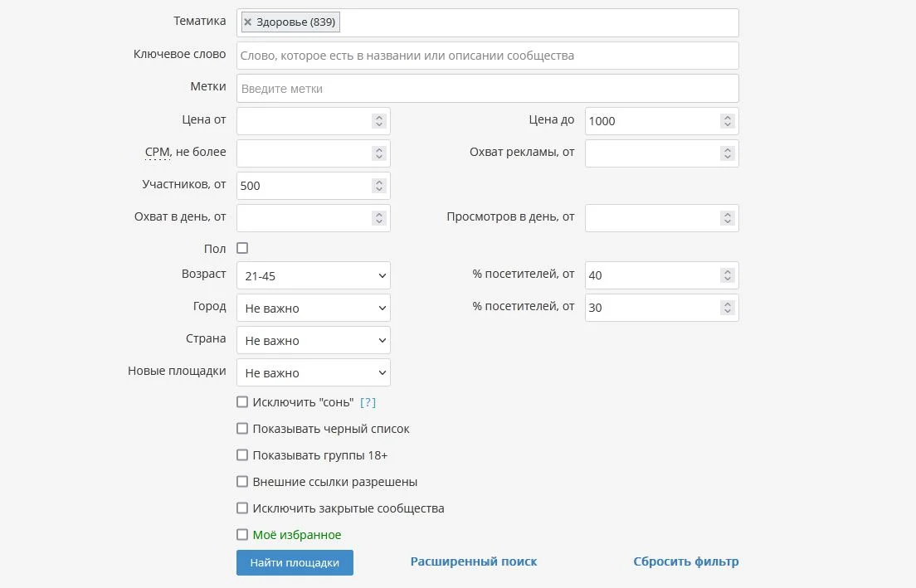Image resolution: width=916 pixels, height=588 pixels.
Task: Tick Исключить закрытые сообщества checkbox
Action: (242, 508)
